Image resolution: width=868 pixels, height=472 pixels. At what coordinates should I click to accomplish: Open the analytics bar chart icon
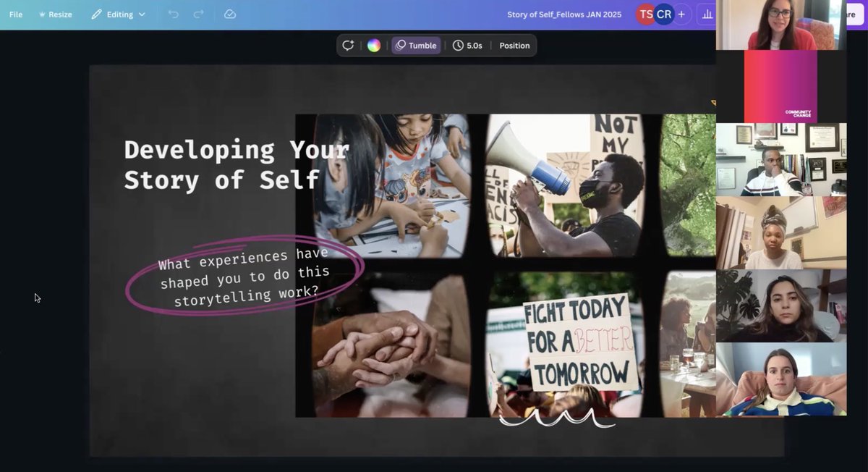click(707, 14)
